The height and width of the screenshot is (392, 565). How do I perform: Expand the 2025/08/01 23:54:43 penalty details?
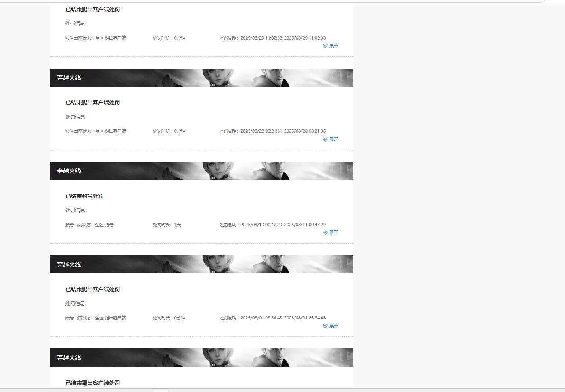(x=331, y=326)
